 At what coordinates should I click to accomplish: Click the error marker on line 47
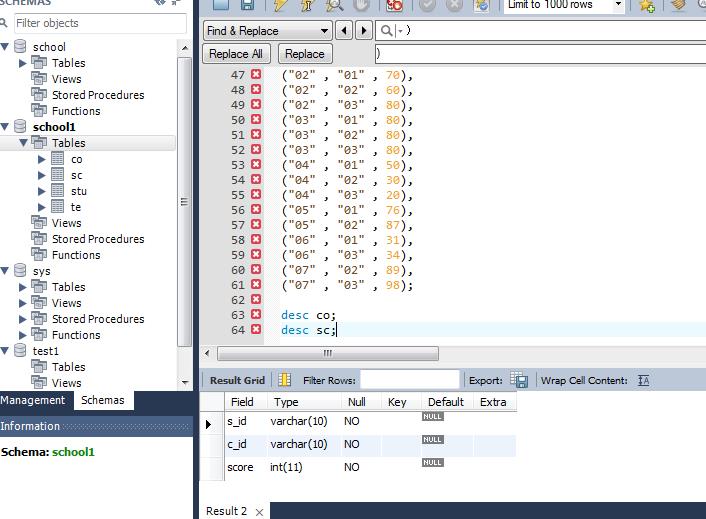tap(256, 74)
